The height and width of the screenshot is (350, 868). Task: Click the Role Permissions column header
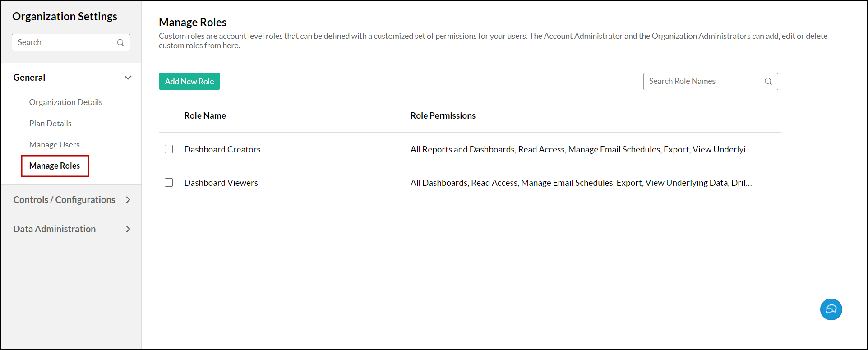(443, 116)
